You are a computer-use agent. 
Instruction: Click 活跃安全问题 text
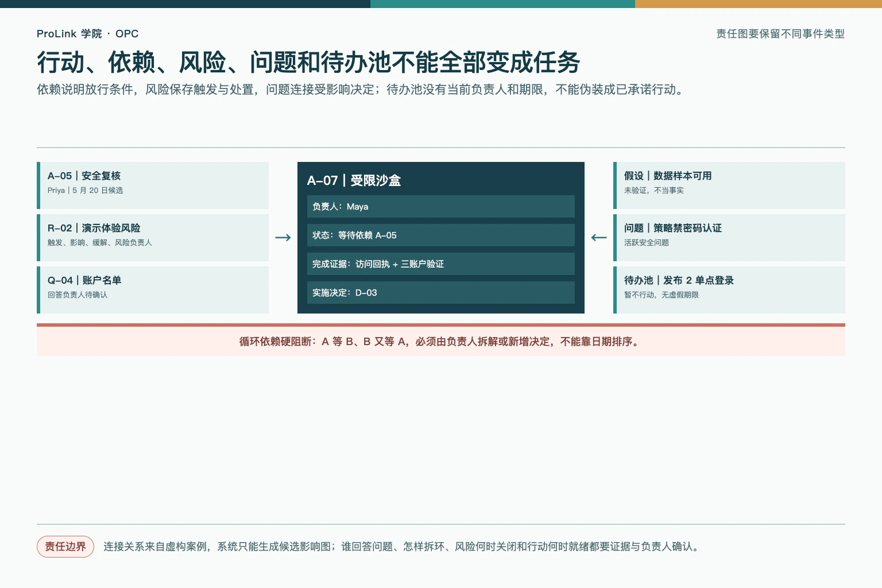click(x=647, y=243)
